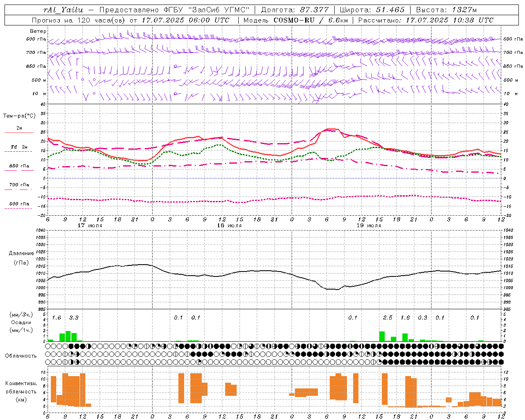Image resolution: width=525 pixels, height=420 pixels.
Task: Click the 2.5 precipitation total value
Action: pos(388,317)
